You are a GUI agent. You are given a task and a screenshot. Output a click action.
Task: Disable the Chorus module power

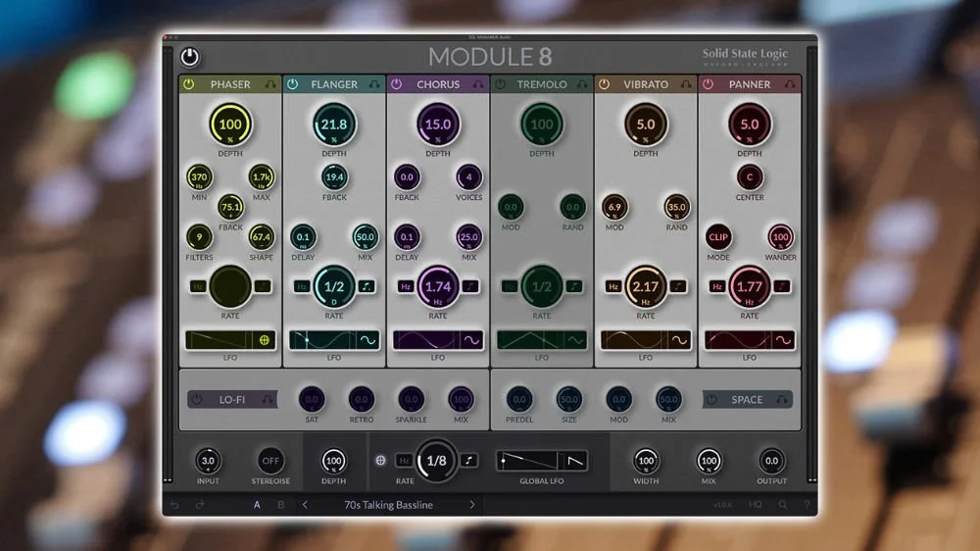coord(396,83)
